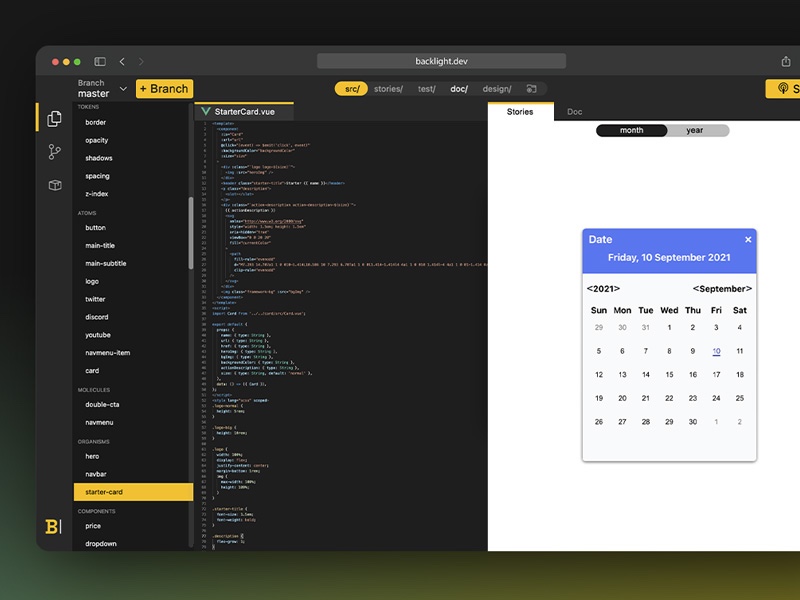Select the test/ folder tab
The height and width of the screenshot is (600, 800).
click(427, 89)
